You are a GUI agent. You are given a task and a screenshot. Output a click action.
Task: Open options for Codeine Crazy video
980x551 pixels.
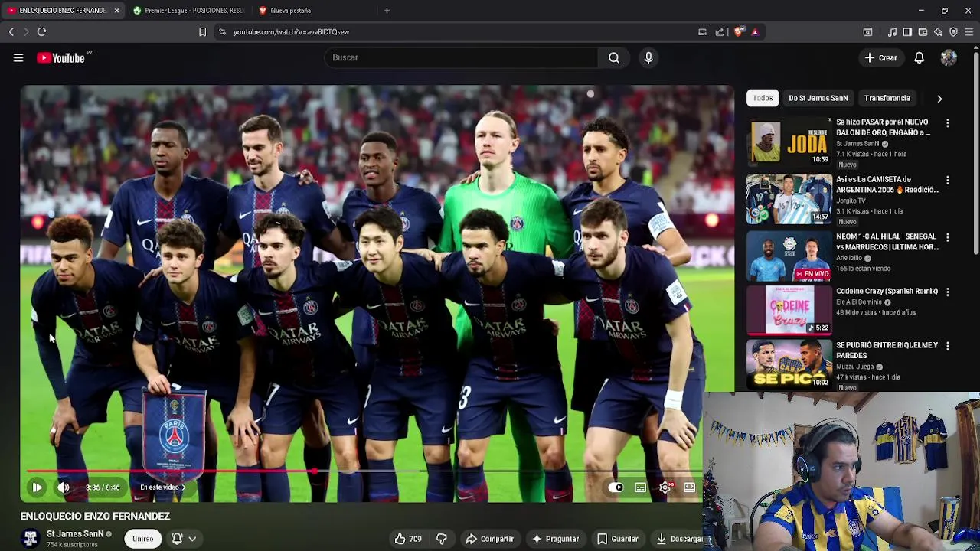click(x=948, y=292)
